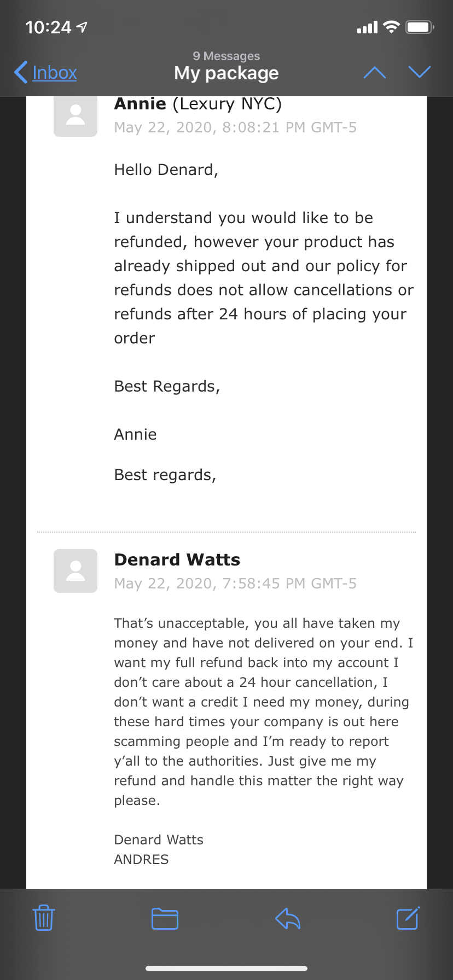The height and width of the screenshot is (980, 453).
Task: Tap the reply arrow icon
Action: (288, 919)
